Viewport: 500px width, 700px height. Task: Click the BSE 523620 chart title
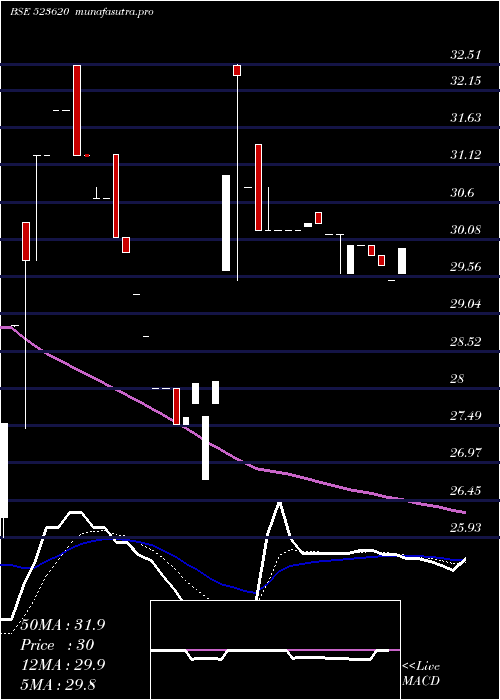(x=39, y=12)
